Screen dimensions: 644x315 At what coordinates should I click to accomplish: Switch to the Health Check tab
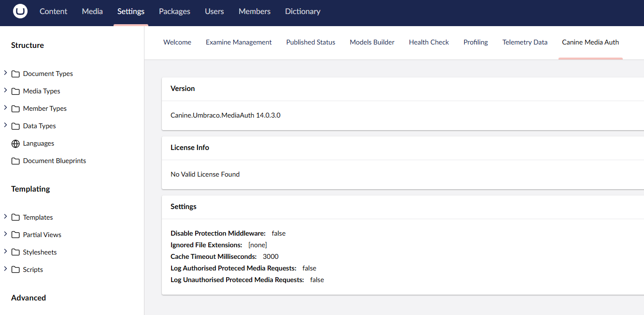click(x=429, y=43)
